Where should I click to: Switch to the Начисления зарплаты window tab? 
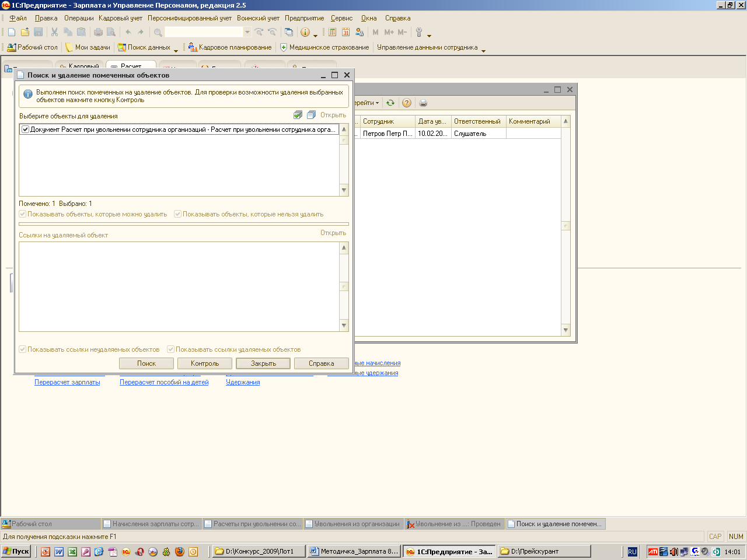[152, 524]
